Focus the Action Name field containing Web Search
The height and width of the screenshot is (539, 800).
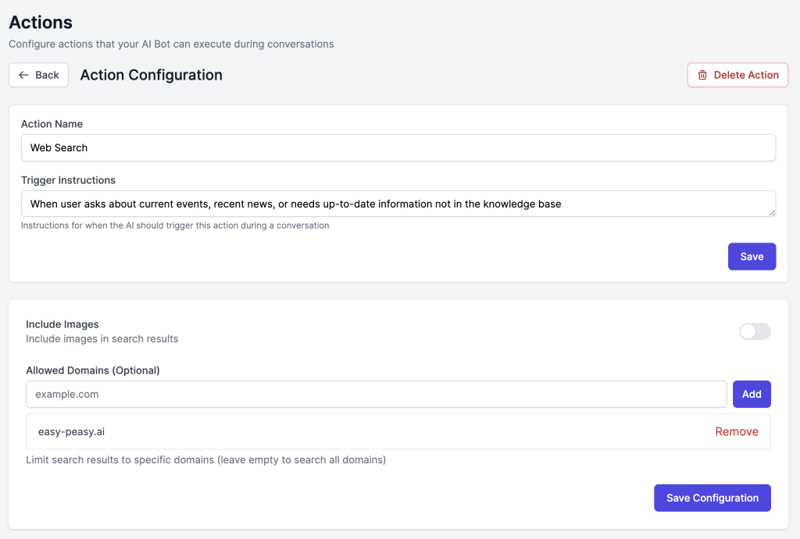coord(398,148)
